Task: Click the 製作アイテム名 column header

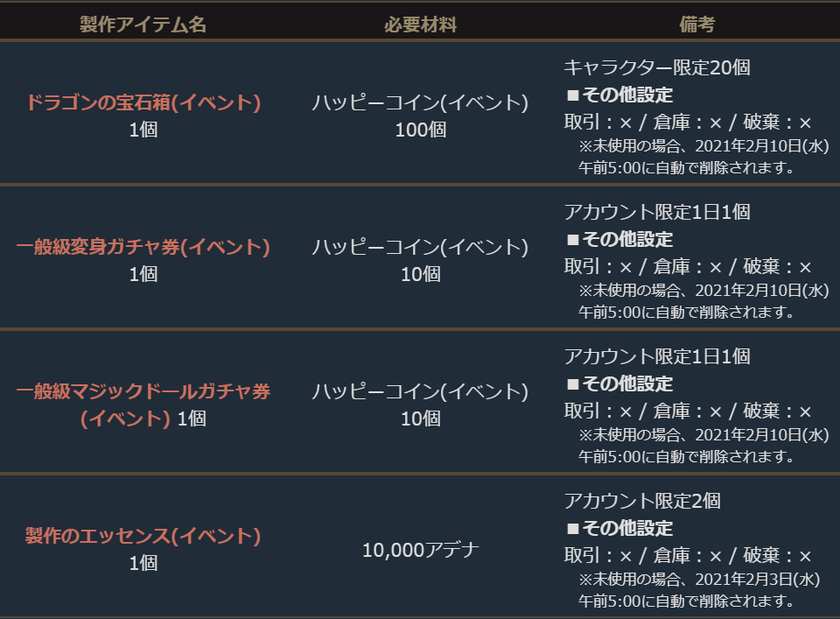Action: (x=143, y=25)
